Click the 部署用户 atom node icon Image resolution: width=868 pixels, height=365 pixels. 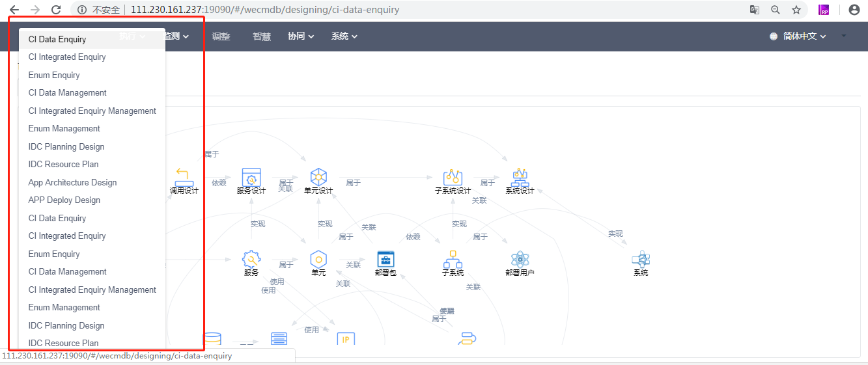(x=520, y=259)
